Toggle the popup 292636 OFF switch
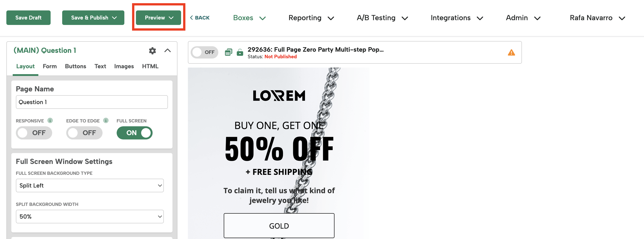The width and height of the screenshot is (644, 239). (204, 52)
